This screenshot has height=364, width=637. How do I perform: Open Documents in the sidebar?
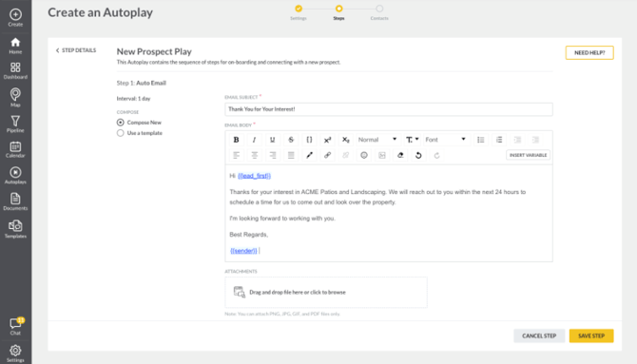coord(15,201)
